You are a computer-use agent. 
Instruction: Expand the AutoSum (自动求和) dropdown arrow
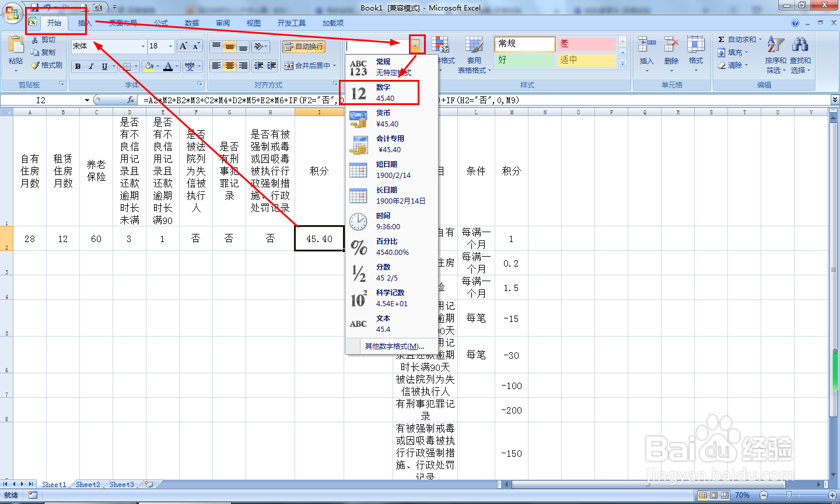[x=760, y=40]
